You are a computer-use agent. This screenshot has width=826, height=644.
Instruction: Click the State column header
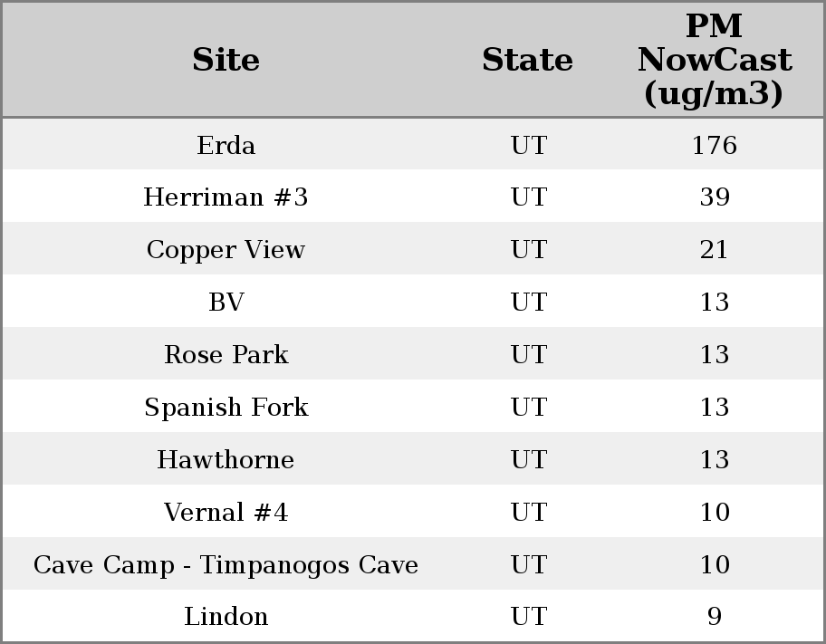pyautogui.click(x=527, y=61)
